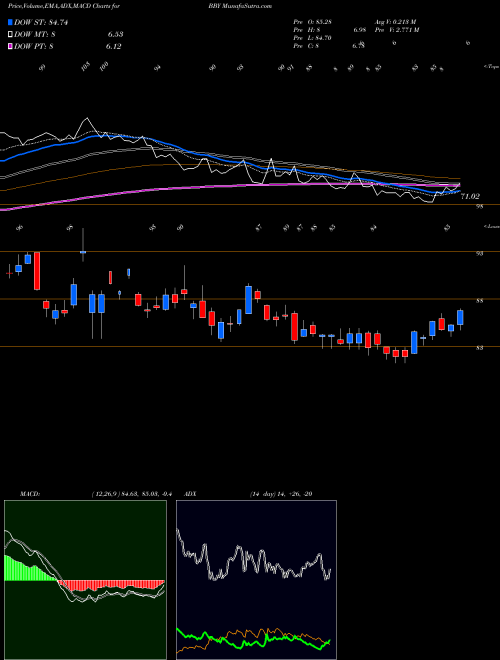This screenshot has height=660, width=500.
Task: Select the 'DOW ST: 84.74' legend text
Action: pyautogui.click(x=41, y=22)
